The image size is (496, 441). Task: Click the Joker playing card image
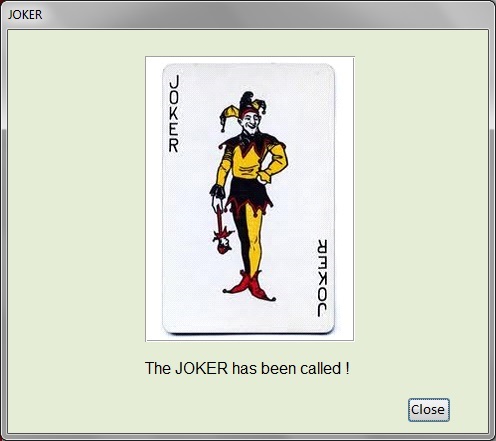click(250, 199)
